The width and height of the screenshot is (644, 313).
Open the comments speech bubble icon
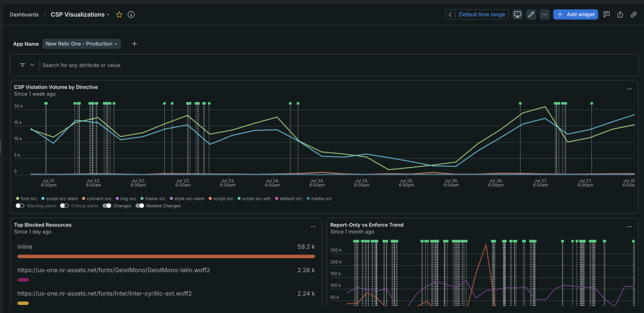tap(606, 14)
